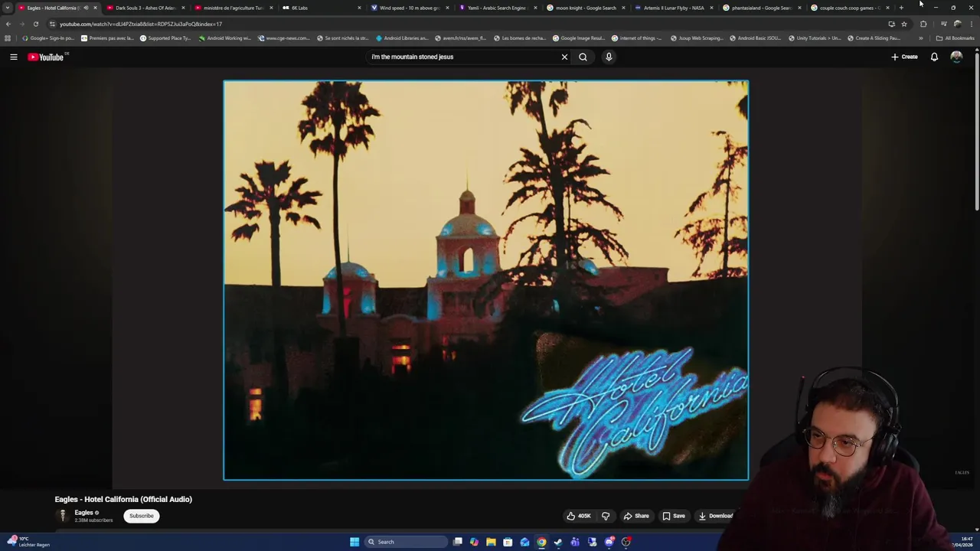Click the browser address bar URL
980x551 pixels.
[141, 24]
